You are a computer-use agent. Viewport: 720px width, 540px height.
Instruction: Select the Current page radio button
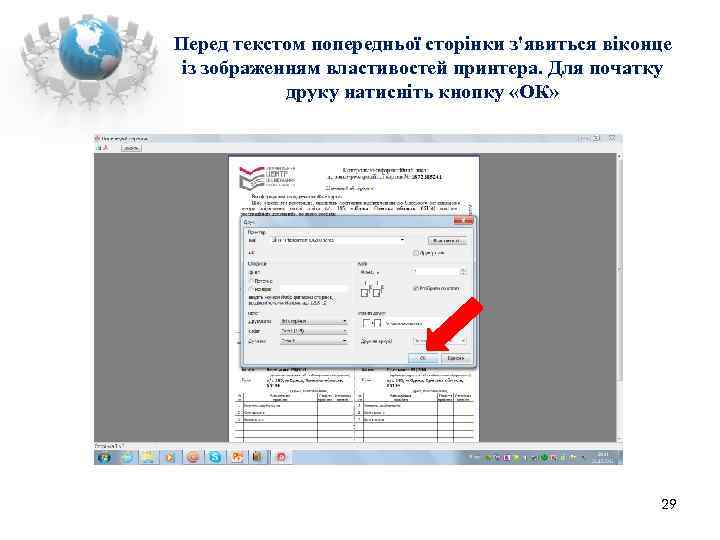tap(252, 281)
